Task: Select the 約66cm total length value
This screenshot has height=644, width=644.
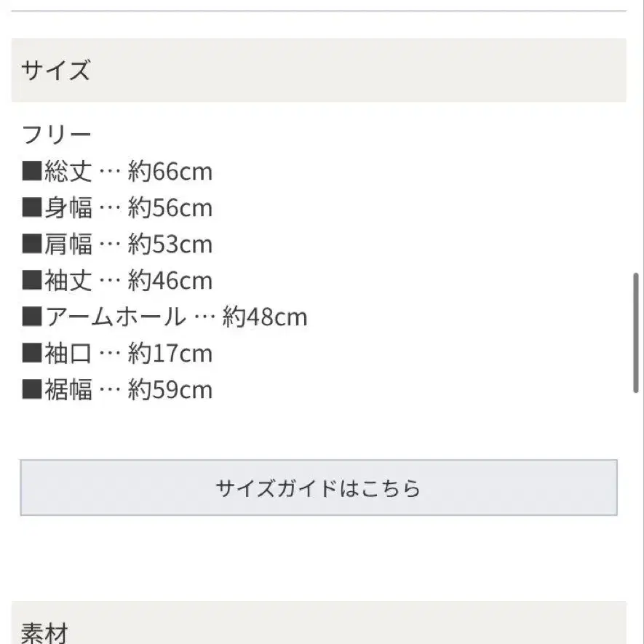Action: pyautogui.click(x=170, y=172)
